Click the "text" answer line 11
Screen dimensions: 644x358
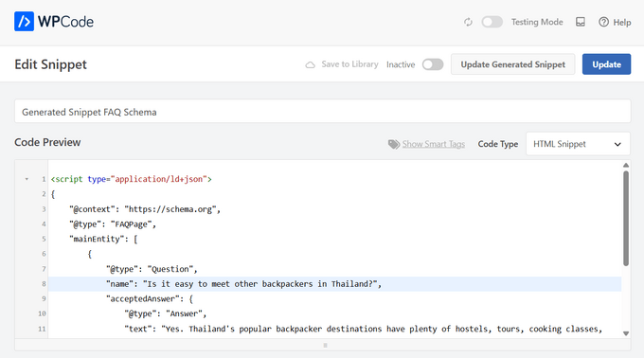[x=363, y=329]
